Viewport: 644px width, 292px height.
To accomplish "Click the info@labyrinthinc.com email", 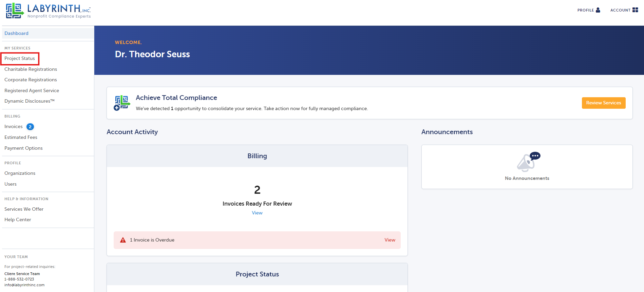I will [24, 285].
